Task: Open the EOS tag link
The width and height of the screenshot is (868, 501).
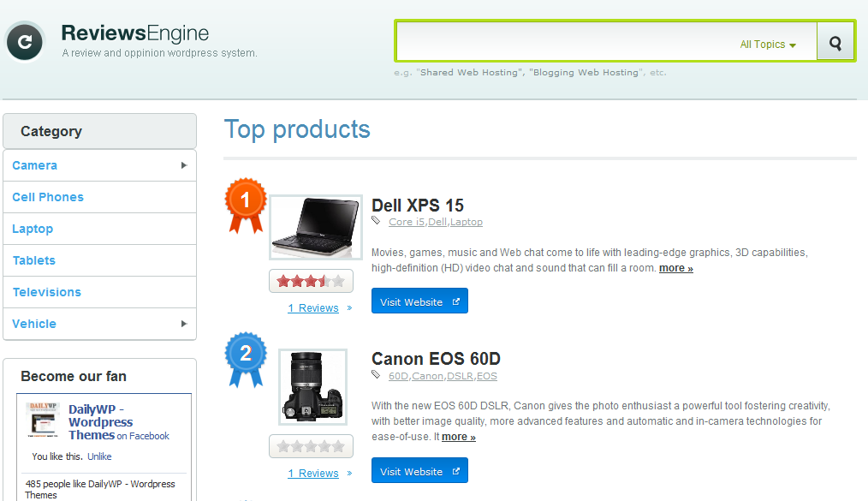Action: (x=486, y=376)
